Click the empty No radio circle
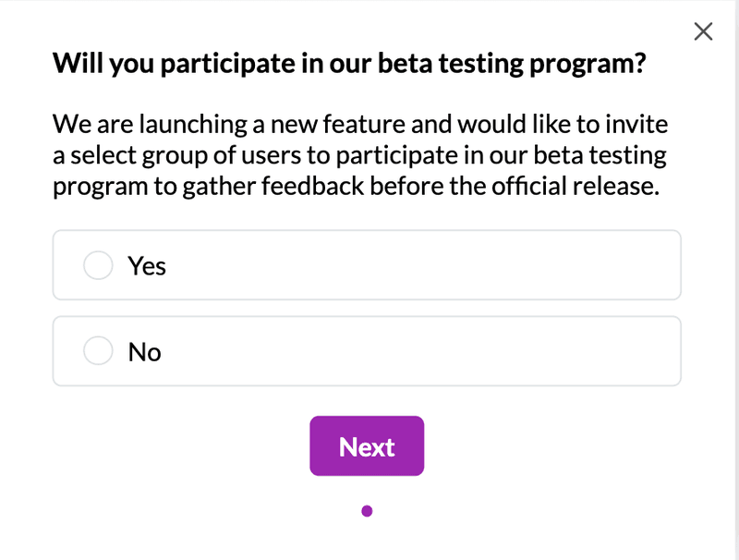The height and width of the screenshot is (560, 739). [x=98, y=351]
